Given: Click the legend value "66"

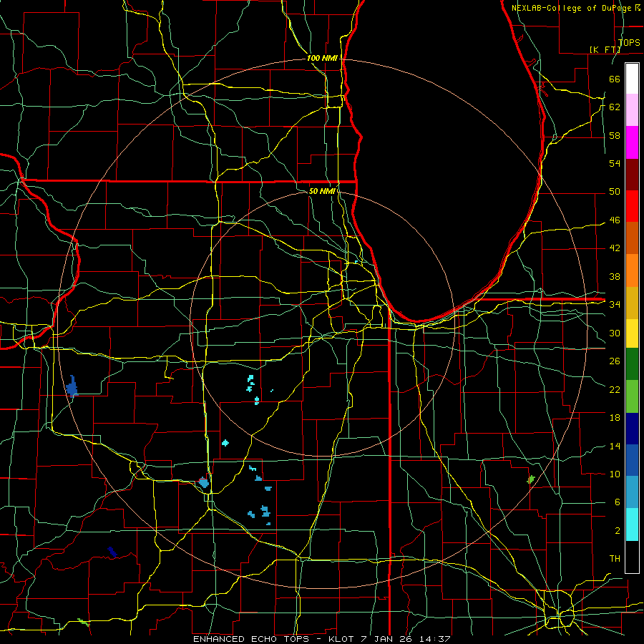Looking at the screenshot, I should [x=615, y=79].
